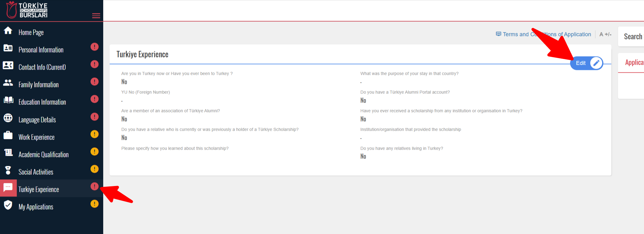Open Personal Information in the sidebar
This screenshot has width=644, height=234.
coord(41,50)
